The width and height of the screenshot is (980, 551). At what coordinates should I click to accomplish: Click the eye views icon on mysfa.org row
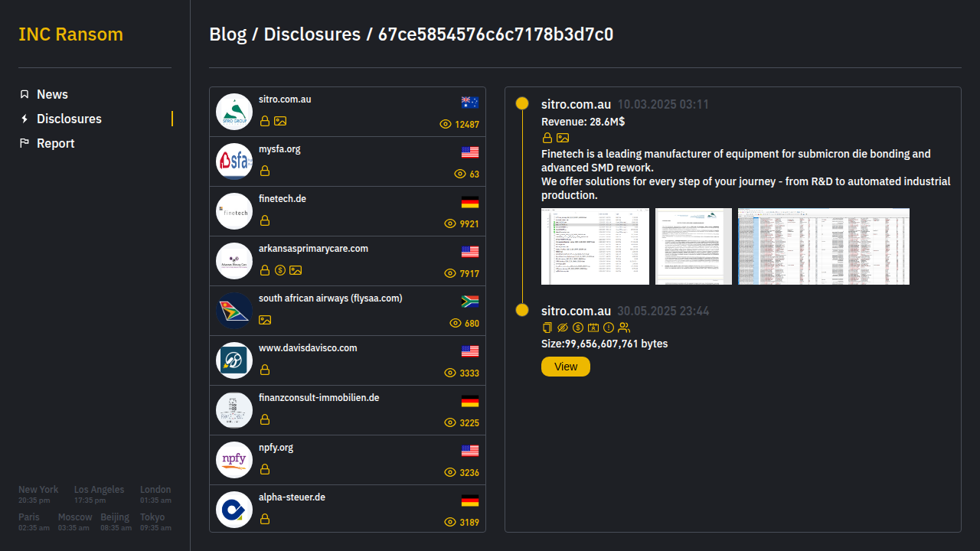(460, 174)
